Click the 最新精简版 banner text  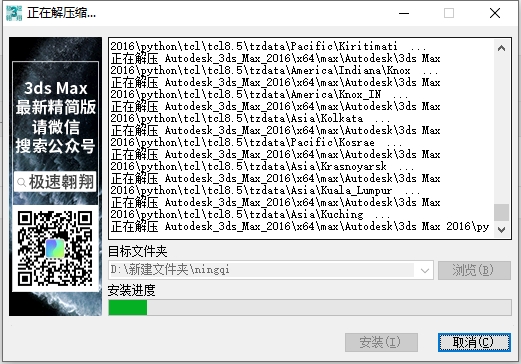[x=56, y=107]
